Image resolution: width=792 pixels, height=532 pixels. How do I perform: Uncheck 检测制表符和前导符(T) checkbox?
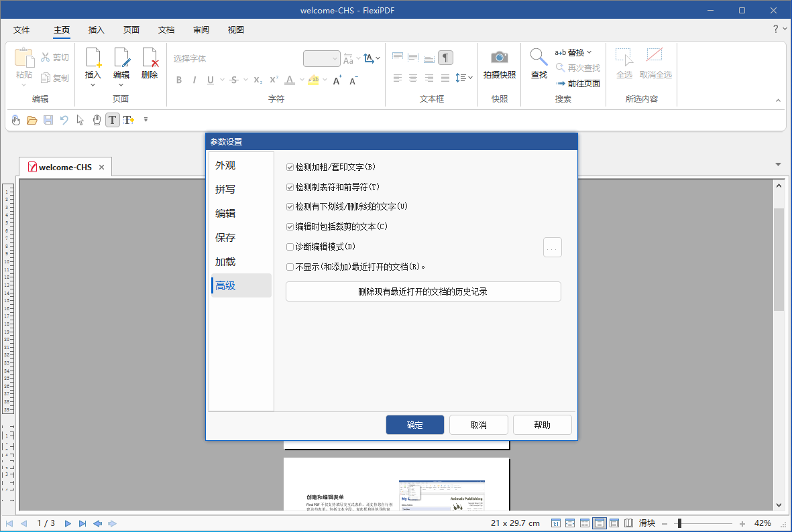click(290, 187)
